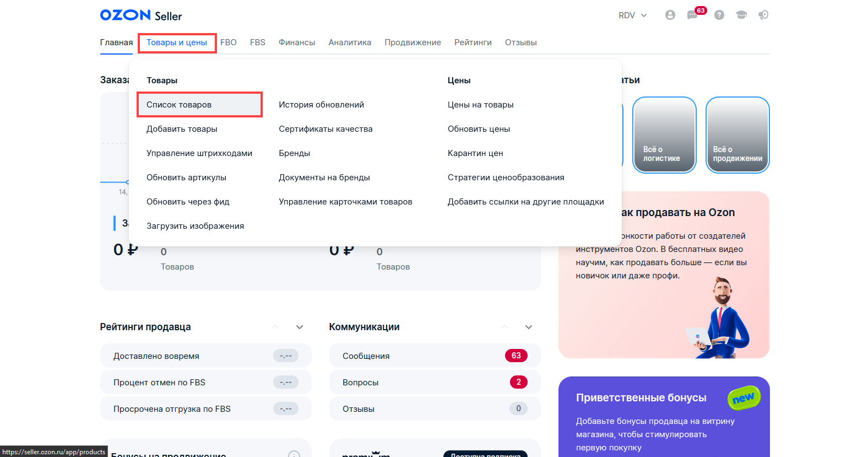Open the Продвижение tab

point(413,42)
